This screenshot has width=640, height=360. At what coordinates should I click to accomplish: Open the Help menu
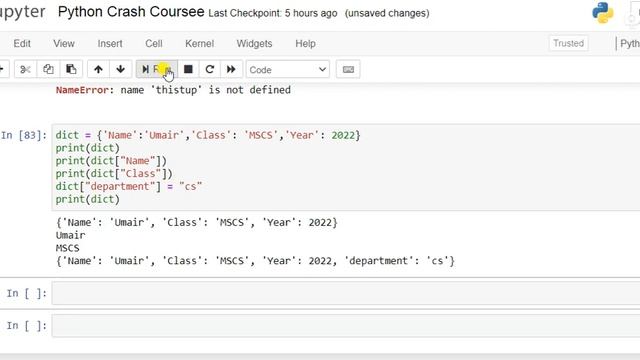(x=305, y=44)
